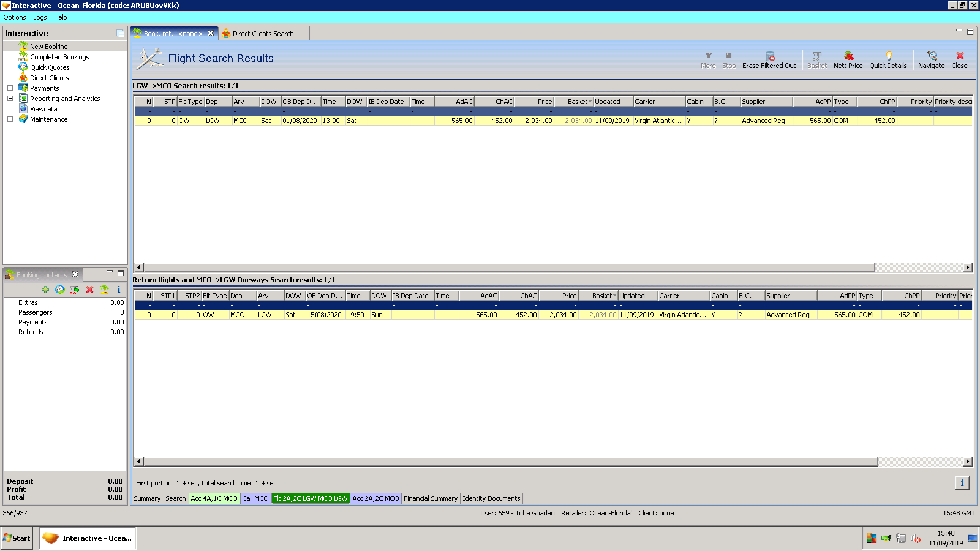Toggle the Nett Price button
This screenshot has height=551, width=980.
point(848,60)
